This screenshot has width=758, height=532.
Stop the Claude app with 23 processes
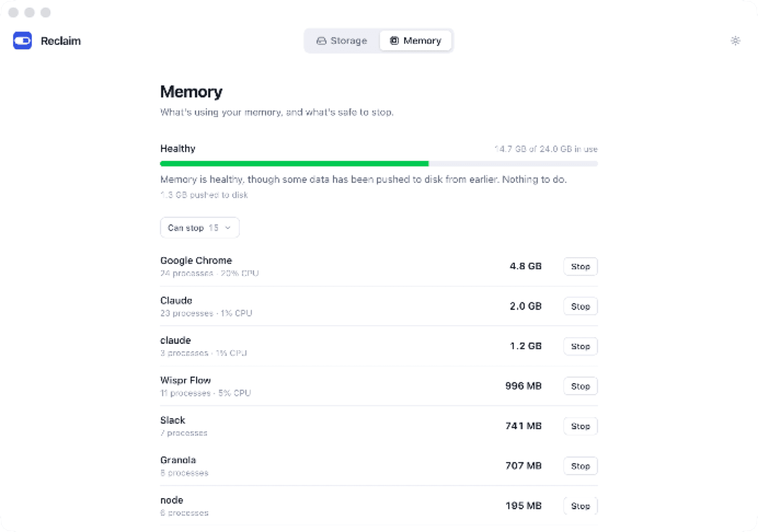coord(580,306)
